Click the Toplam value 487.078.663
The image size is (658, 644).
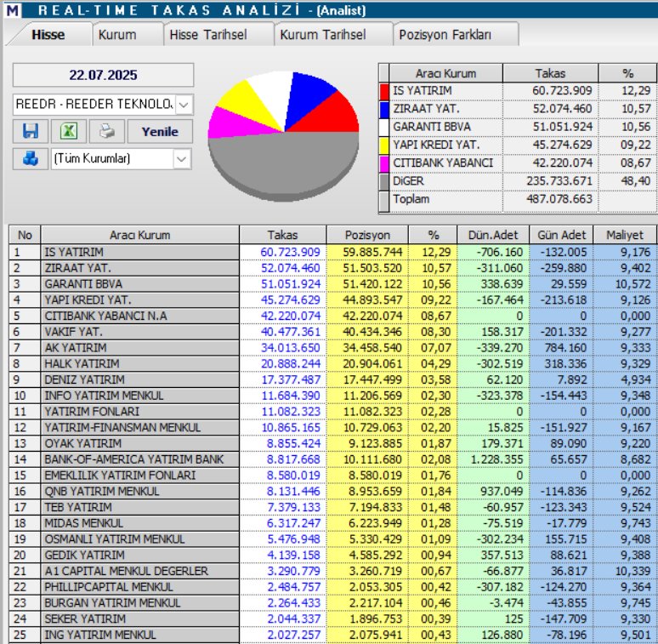(x=559, y=199)
